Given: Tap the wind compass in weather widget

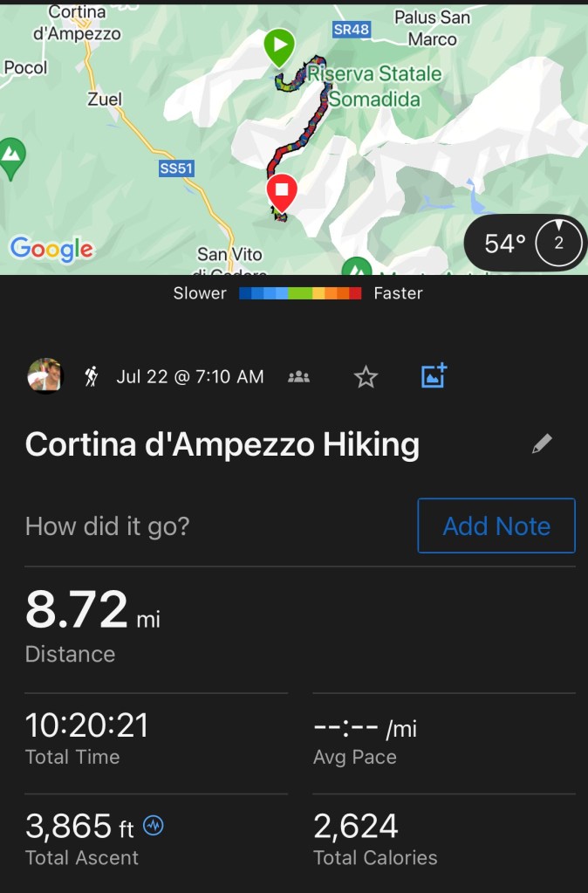Looking at the screenshot, I should pos(558,244).
